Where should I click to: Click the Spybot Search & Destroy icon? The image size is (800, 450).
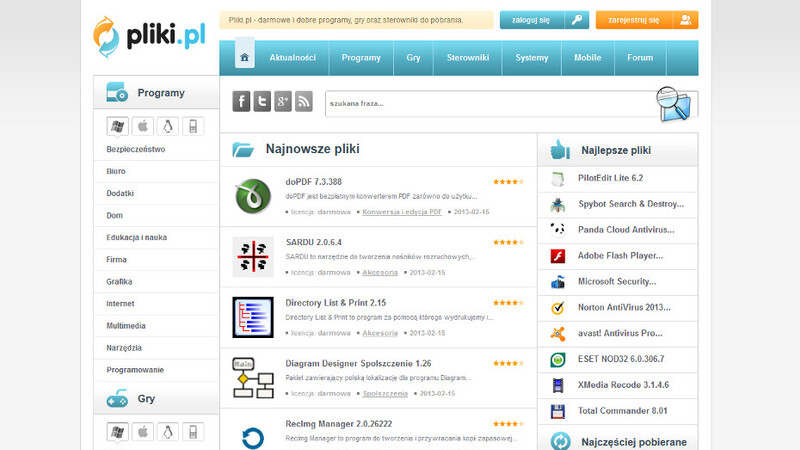pos(558,204)
